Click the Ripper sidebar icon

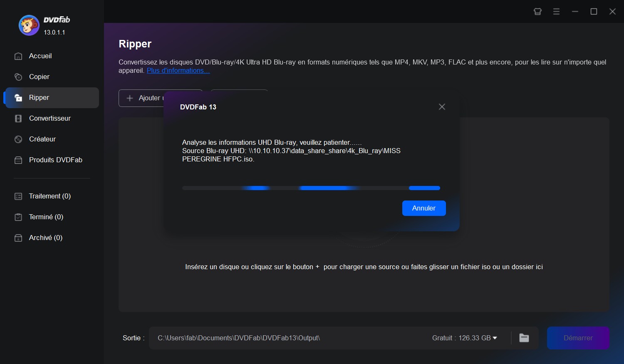point(18,97)
